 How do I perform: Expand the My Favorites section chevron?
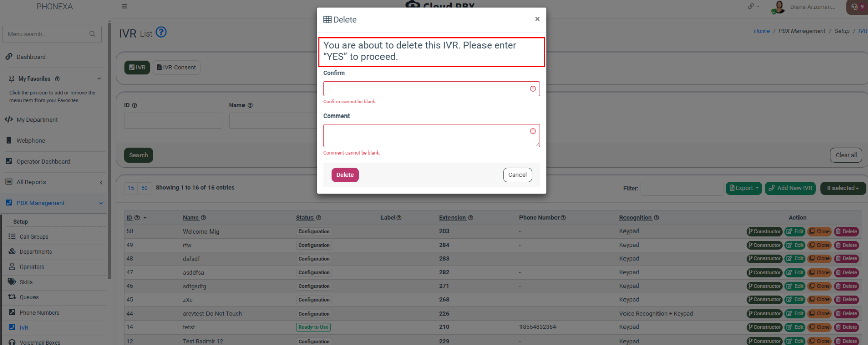tap(99, 79)
